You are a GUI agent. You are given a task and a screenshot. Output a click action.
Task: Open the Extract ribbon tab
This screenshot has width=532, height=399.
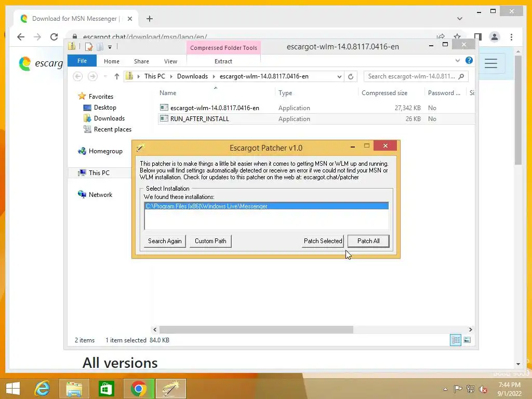[x=223, y=61]
